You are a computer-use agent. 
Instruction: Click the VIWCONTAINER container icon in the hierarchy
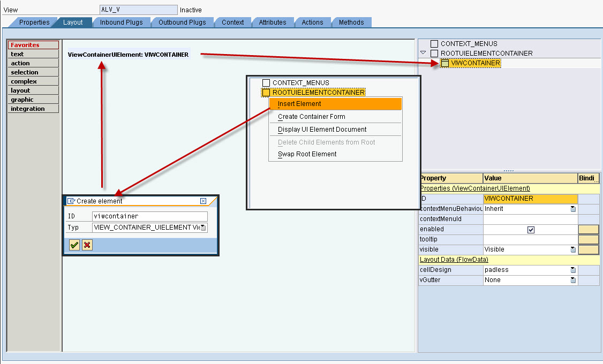[x=445, y=63]
